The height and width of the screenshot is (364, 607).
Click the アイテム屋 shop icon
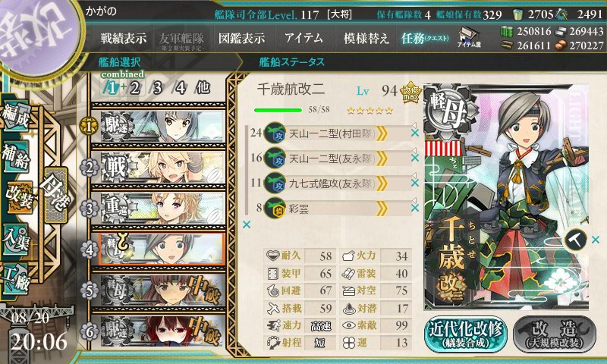(468, 37)
